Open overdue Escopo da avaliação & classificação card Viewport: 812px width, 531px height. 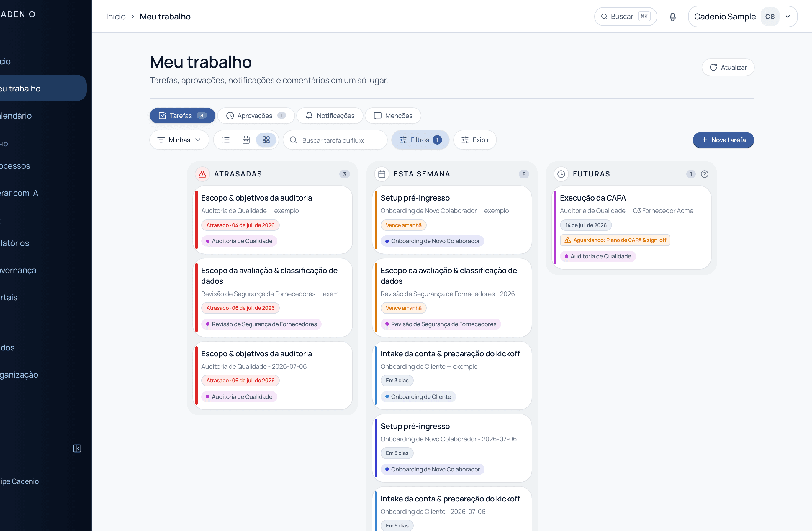[x=273, y=298]
